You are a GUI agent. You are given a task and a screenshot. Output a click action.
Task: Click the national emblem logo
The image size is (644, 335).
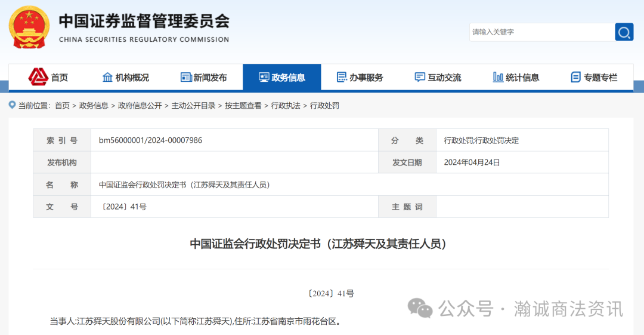point(29,27)
